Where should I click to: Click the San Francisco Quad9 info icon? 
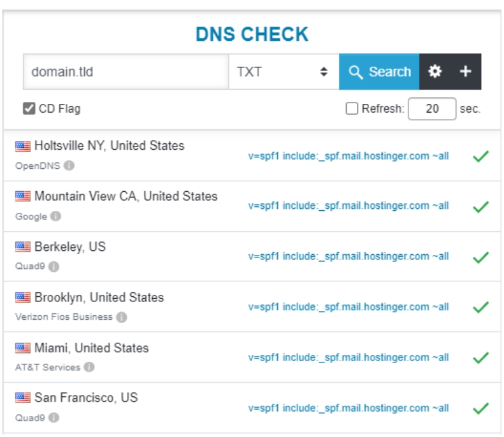tap(54, 418)
